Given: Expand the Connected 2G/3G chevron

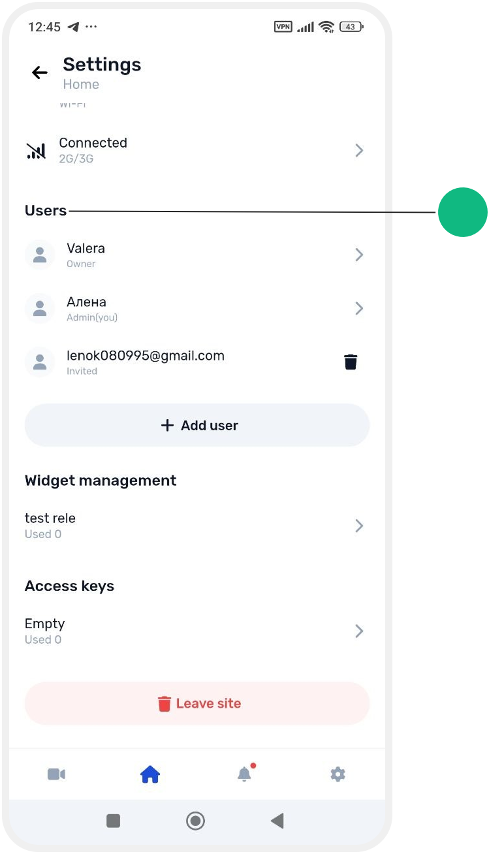Looking at the screenshot, I should tap(359, 151).
